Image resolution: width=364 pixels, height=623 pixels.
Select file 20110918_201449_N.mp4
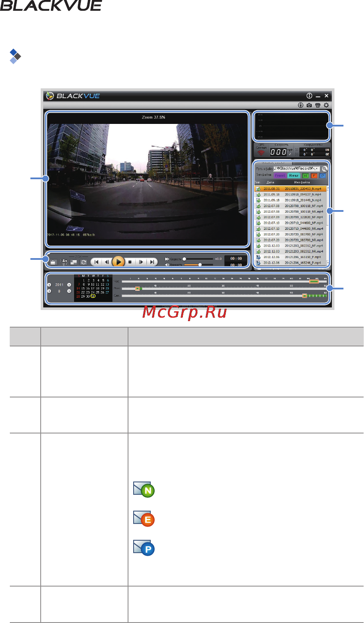(291, 200)
